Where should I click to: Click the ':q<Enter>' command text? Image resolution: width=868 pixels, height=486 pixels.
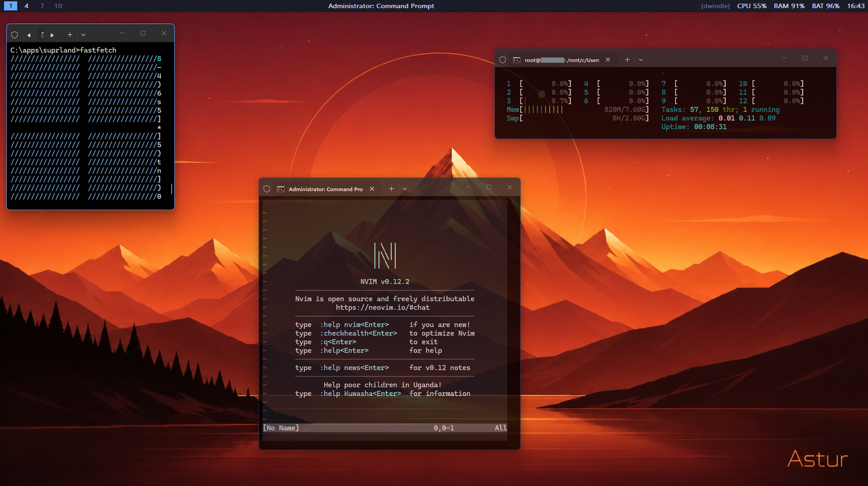pos(338,342)
